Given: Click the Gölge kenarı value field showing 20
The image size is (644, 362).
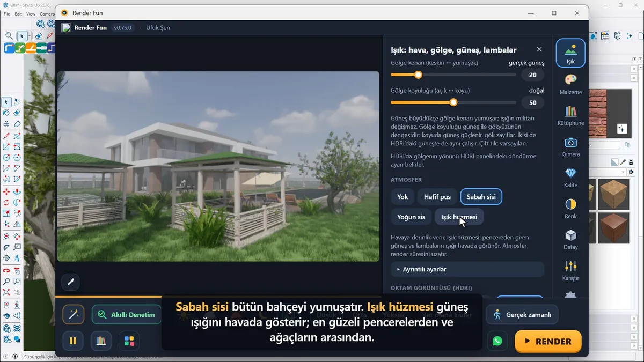Looking at the screenshot, I should click(x=533, y=75).
